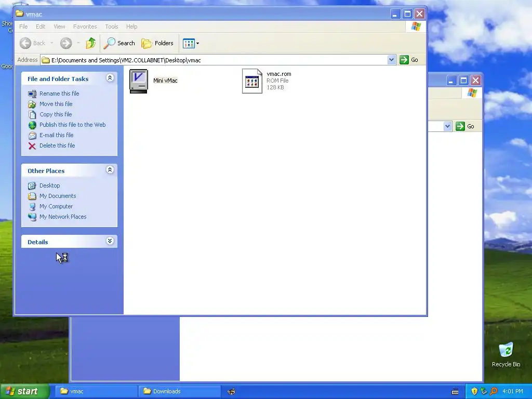Click Rename this file
This screenshot has height=399, width=532.
(59, 94)
